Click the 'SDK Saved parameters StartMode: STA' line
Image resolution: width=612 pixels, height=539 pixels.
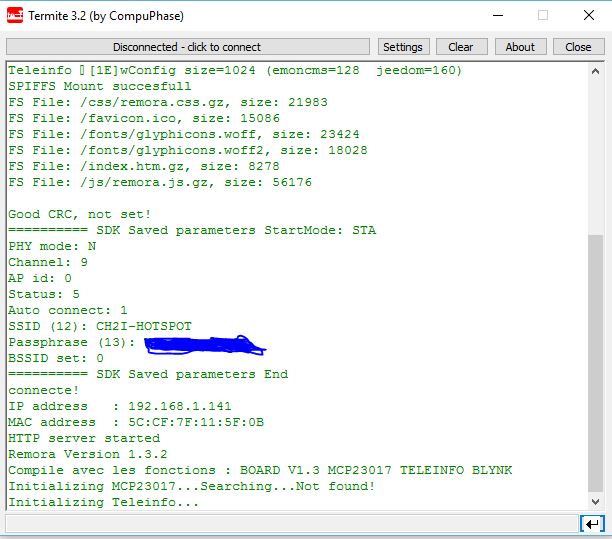[192, 230]
